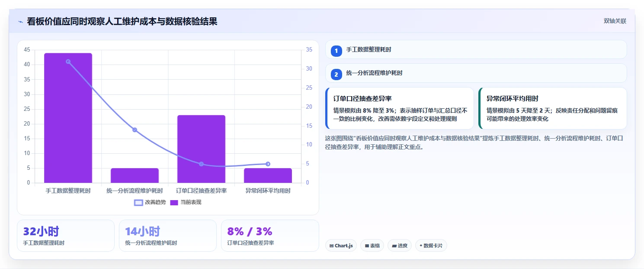Toggle the 当前表现 legend item
The width and height of the screenshot is (644, 269).
tap(186, 202)
